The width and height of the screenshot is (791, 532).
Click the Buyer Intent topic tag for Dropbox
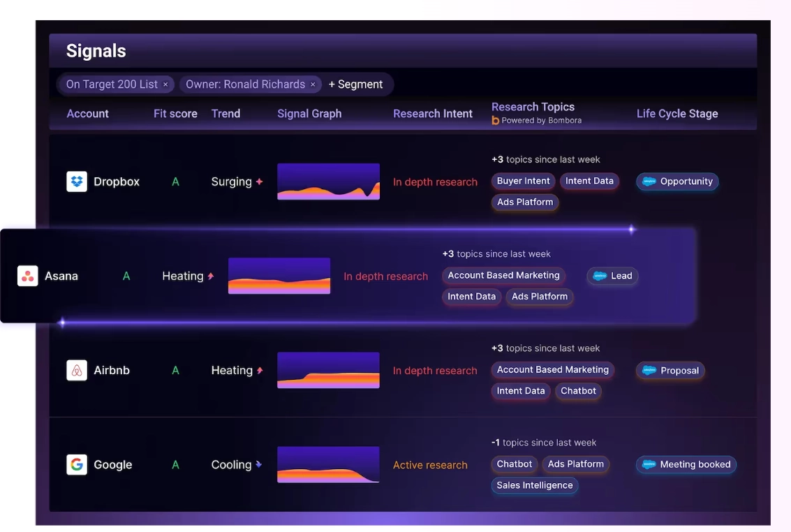coord(523,181)
